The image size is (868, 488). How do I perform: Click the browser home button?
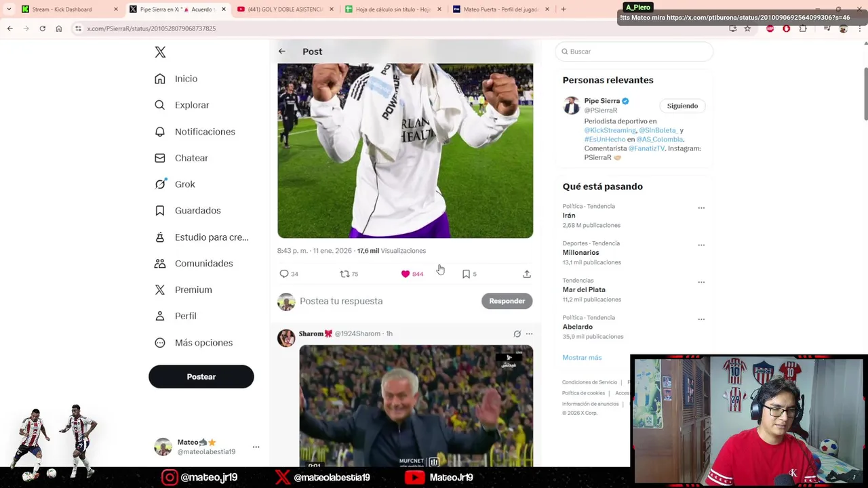(x=59, y=28)
